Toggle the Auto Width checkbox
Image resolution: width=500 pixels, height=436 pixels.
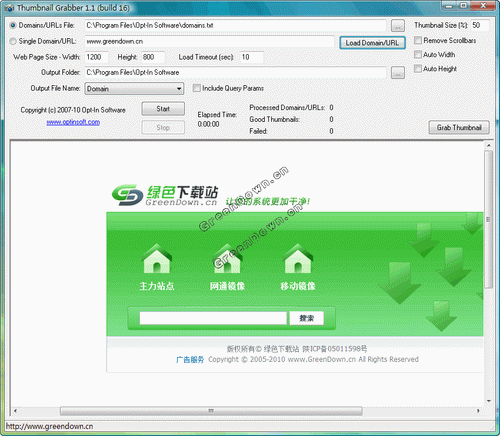pos(418,54)
